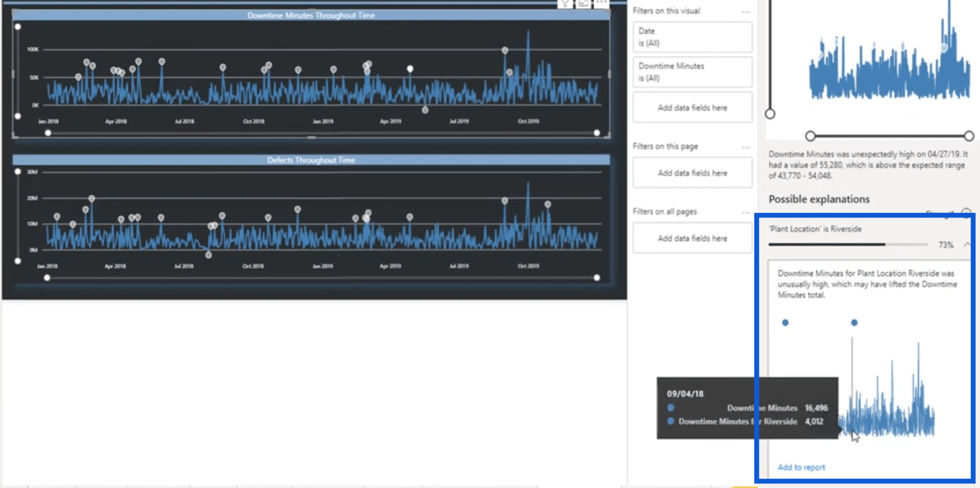Screen dimensions: 980x488
Task: Select the 'Plant Location' is Riverside explanation header
Action: (x=815, y=229)
